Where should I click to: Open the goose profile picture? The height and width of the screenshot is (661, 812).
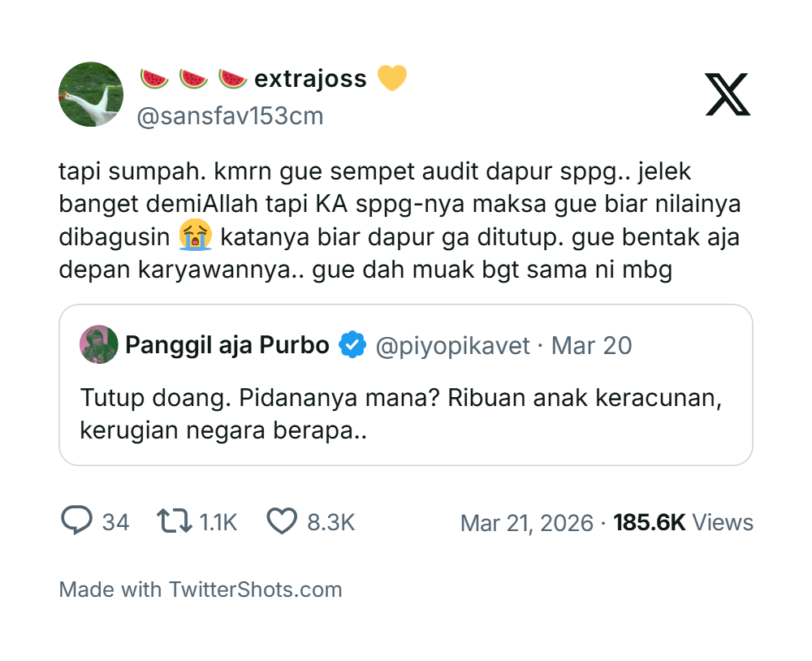click(x=91, y=94)
